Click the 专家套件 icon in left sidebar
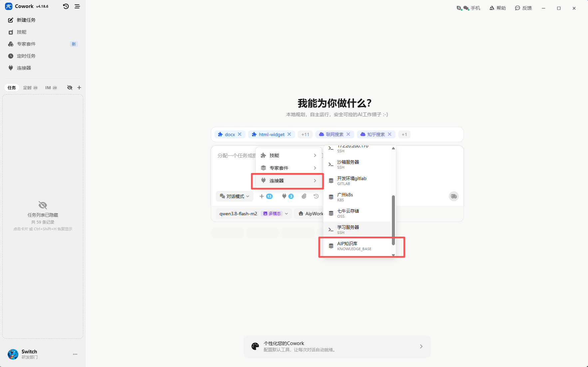Screen dimensions: 588x367 [11, 44]
